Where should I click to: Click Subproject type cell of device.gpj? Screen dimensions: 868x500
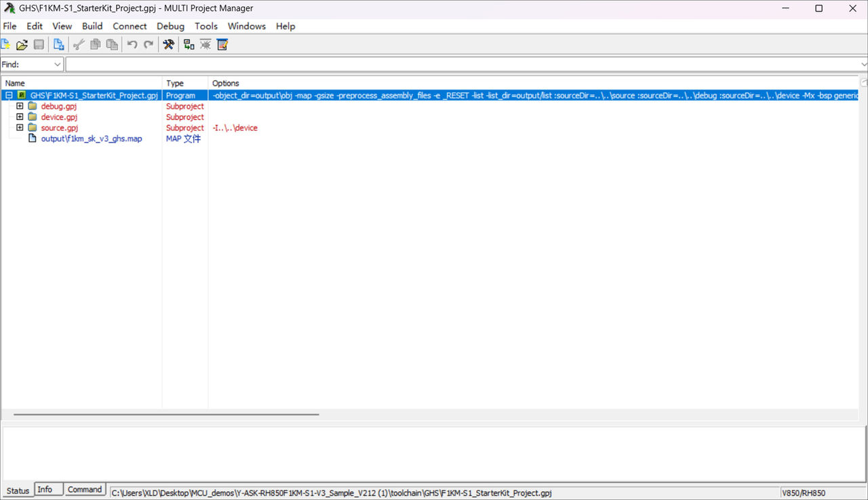pos(185,117)
